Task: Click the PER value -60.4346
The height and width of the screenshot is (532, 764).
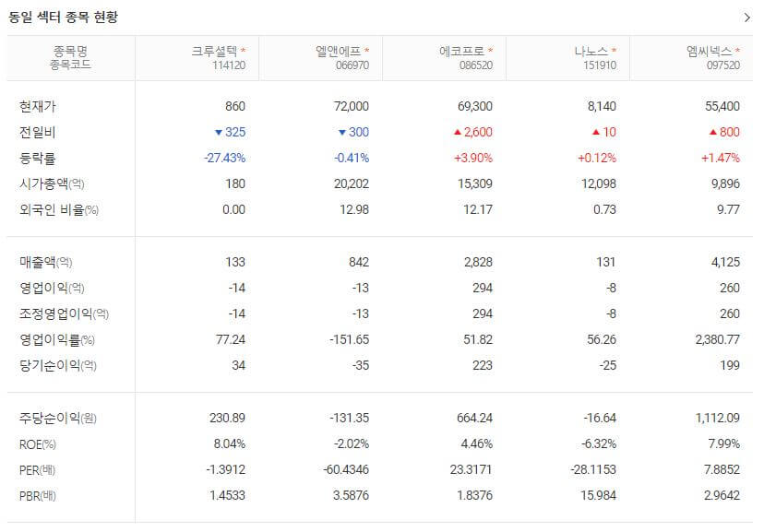Action: click(x=346, y=469)
